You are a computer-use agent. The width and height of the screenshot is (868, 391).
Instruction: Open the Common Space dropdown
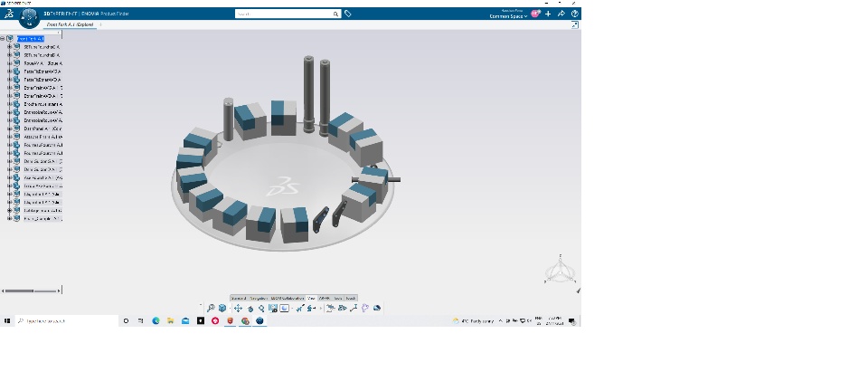(508, 16)
